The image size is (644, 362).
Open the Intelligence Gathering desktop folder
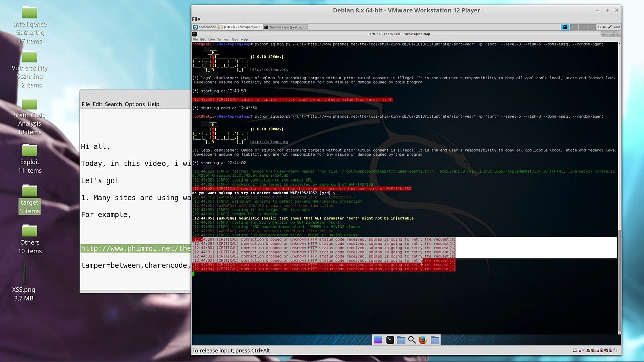[30, 12]
